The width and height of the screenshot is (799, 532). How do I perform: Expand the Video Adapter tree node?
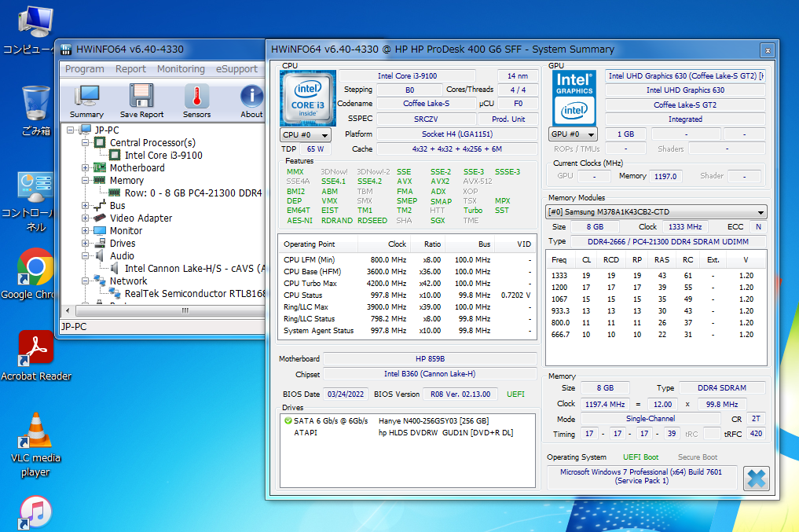click(x=86, y=218)
